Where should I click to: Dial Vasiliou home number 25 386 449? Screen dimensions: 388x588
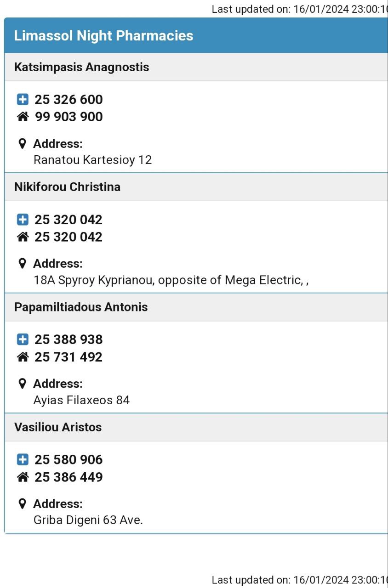pos(68,477)
